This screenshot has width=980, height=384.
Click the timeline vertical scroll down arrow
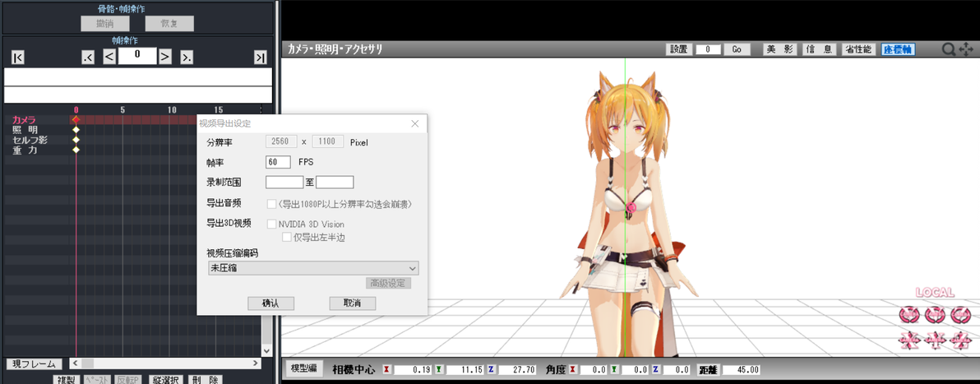coord(267,351)
